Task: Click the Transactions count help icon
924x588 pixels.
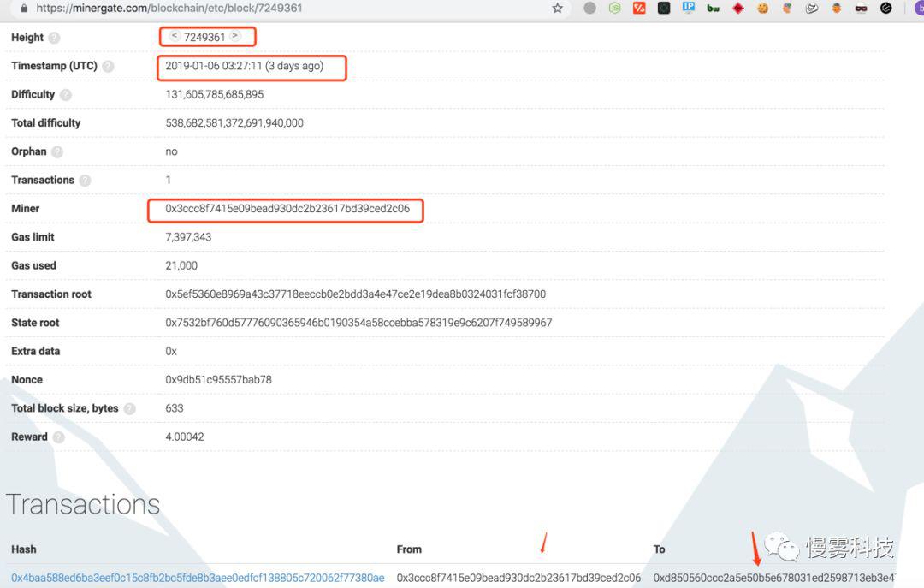Action: (x=85, y=181)
